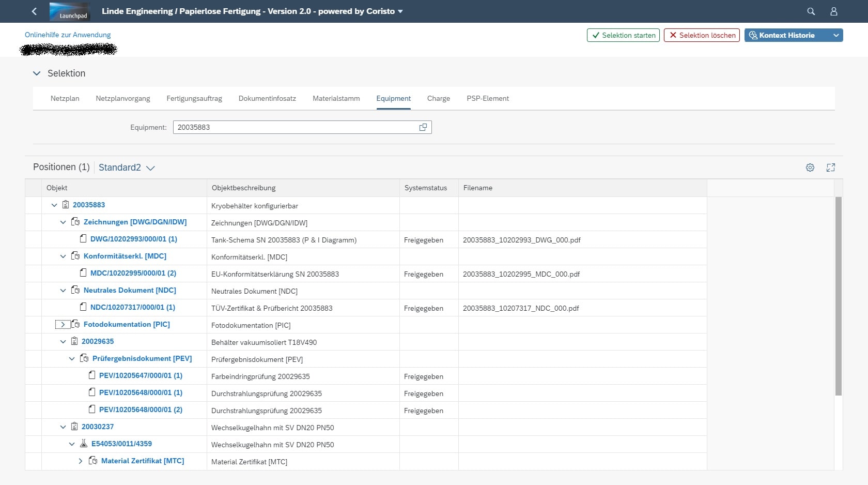Screen dimensions: 868x485
Task: Switch to the Materialstamm tab
Action: [336, 98]
